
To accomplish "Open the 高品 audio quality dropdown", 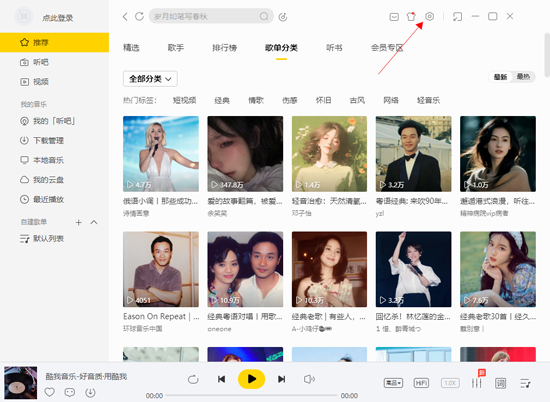I will [393, 383].
